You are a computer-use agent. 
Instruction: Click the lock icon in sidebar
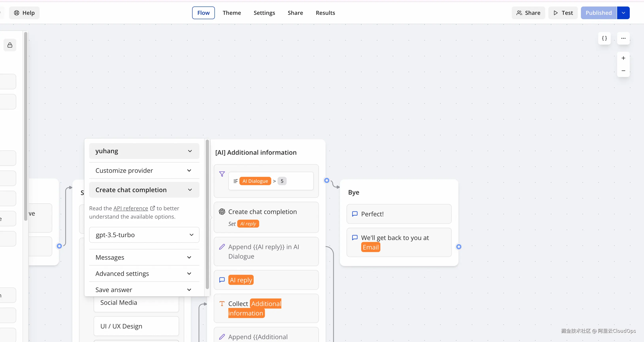10,45
